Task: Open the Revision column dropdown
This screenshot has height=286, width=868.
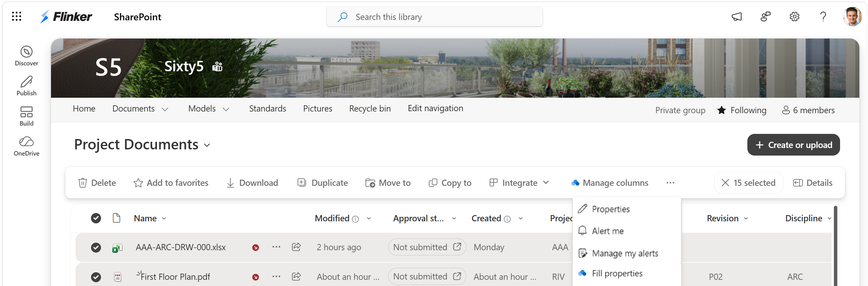Action: (x=746, y=219)
